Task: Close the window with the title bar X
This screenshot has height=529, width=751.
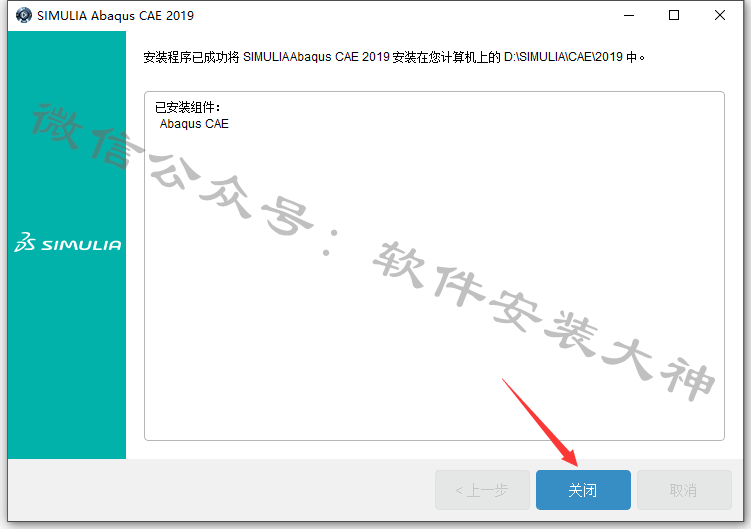Action: click(x=719, y=15)
